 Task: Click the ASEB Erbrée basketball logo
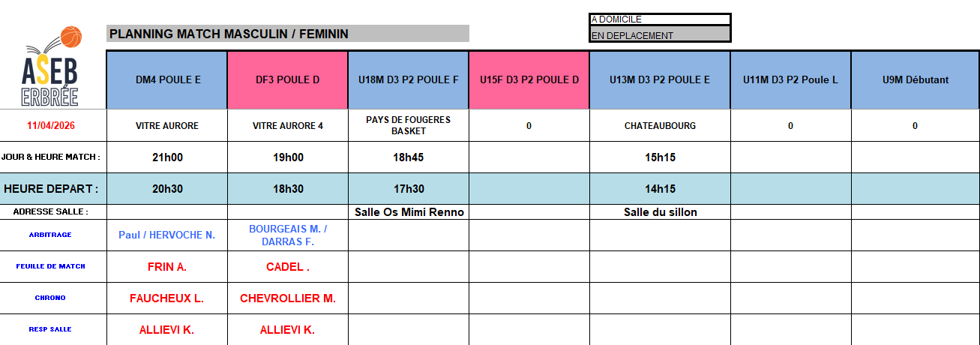(51, 67)
